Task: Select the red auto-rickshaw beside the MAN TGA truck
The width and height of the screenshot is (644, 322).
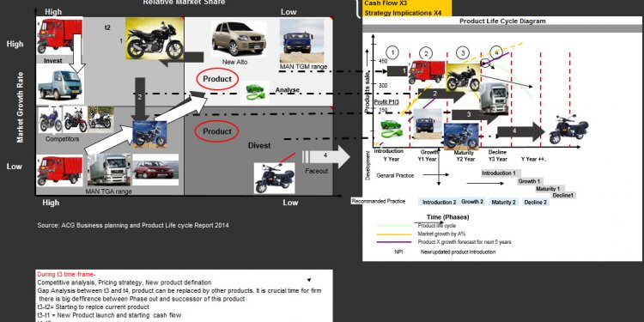Action: click(60, 170)
